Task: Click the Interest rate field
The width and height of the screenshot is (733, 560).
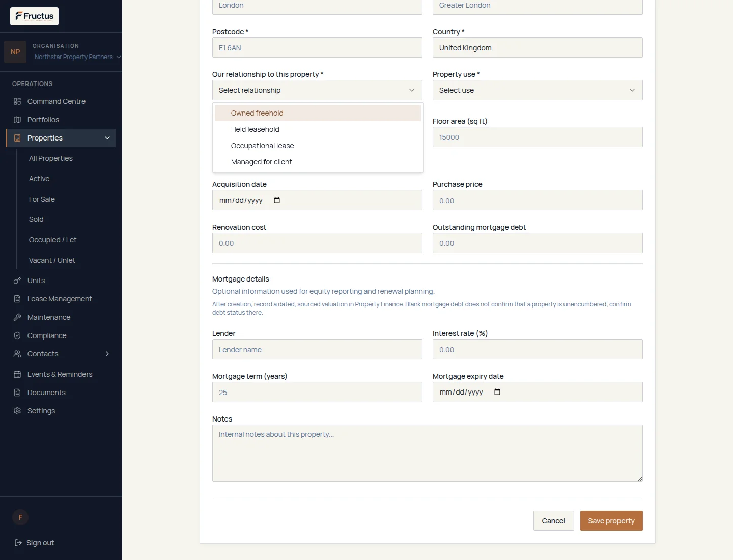Action: click(538, 349)
